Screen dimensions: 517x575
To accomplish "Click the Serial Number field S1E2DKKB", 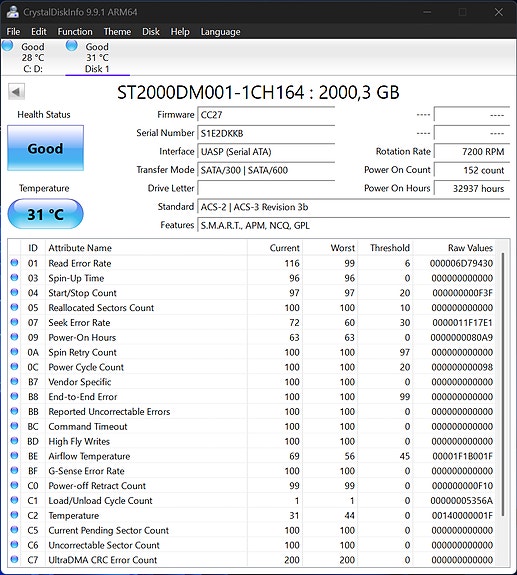I will tap(266, 133).
